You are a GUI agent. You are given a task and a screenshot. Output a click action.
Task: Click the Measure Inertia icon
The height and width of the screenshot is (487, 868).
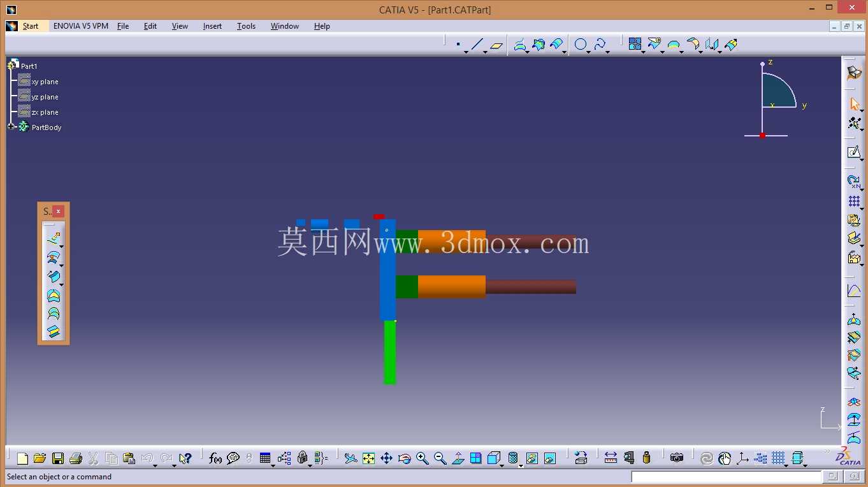point(647,458)
